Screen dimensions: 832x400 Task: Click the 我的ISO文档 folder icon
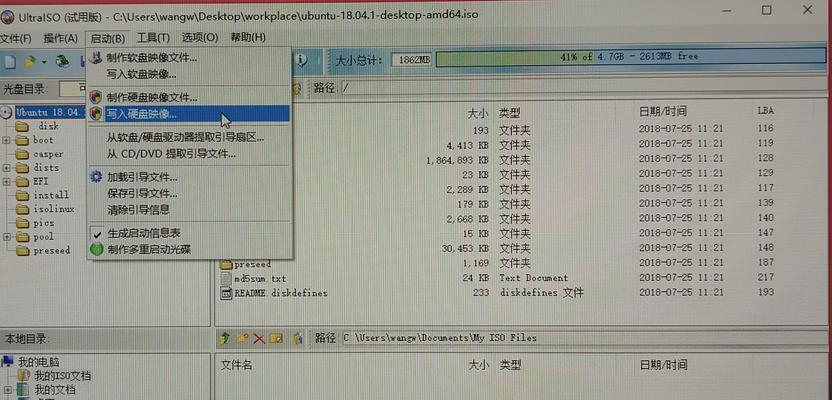pyautogui.click(x=25, y=376)
